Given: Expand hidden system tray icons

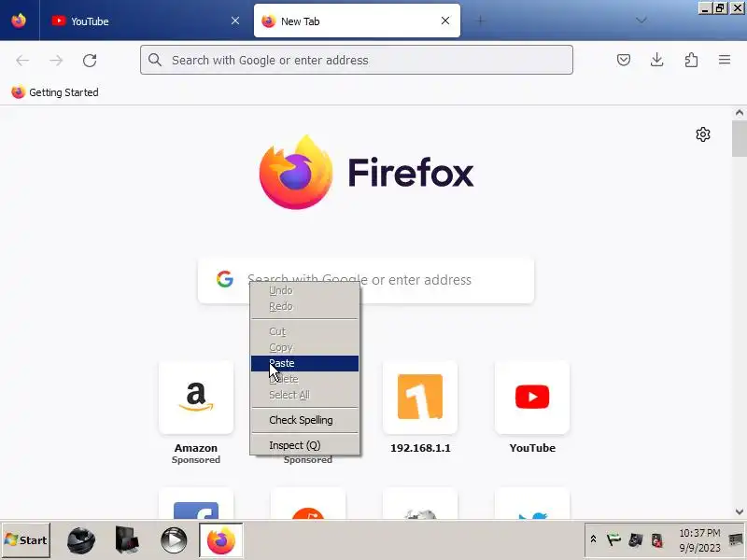Looking at the screenshot, I should tap(593, 539).
